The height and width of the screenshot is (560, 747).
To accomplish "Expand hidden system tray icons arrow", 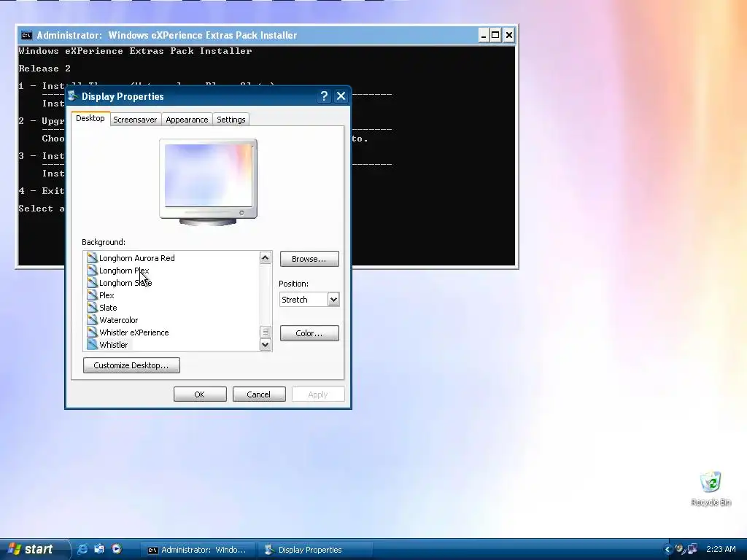I will tap(667, 550).
